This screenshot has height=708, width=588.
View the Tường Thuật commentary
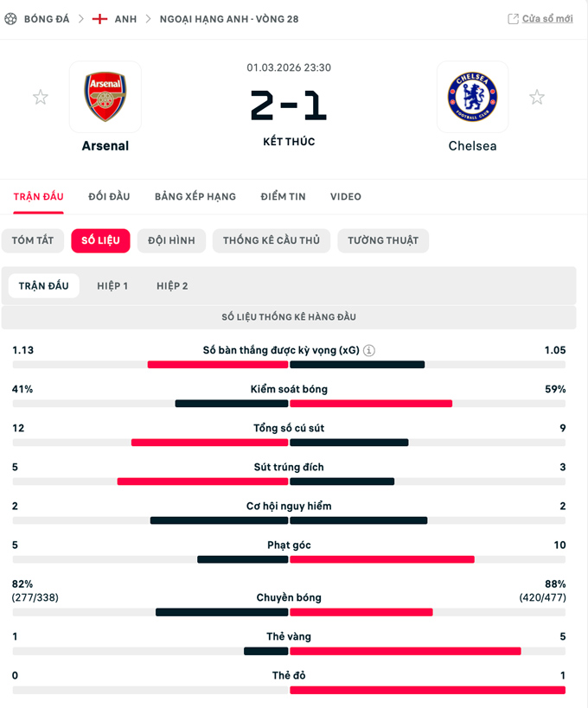[x=383, y=240]
